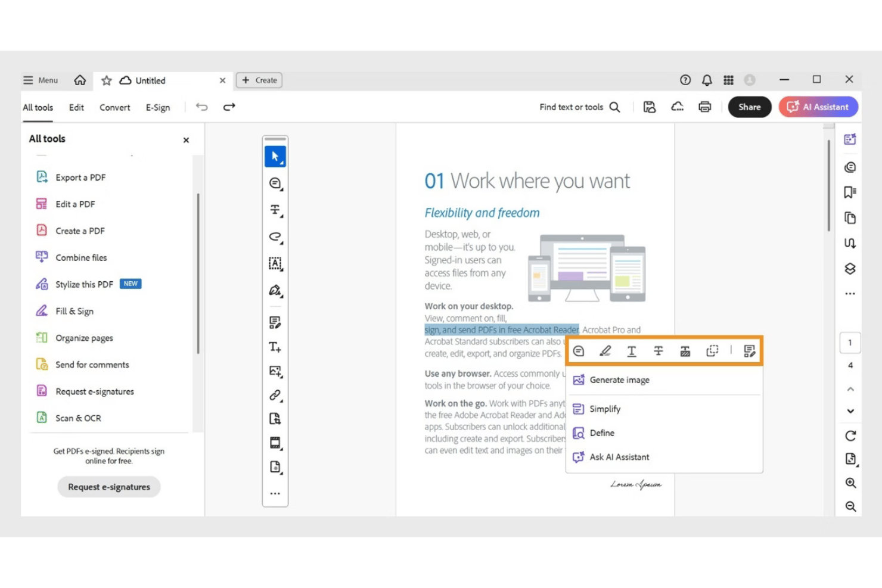Undo the last action arrow

(202, 107)
